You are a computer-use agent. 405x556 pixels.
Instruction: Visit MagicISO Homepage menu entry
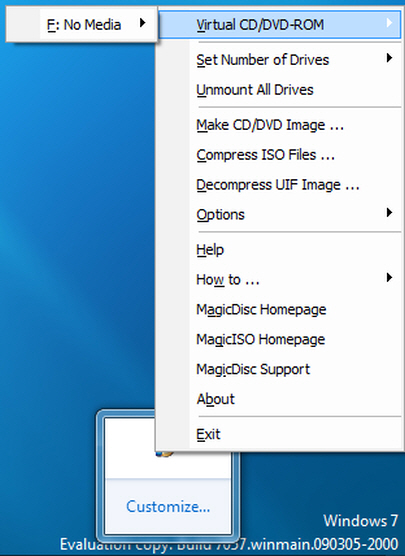click(x=279, y=339)
